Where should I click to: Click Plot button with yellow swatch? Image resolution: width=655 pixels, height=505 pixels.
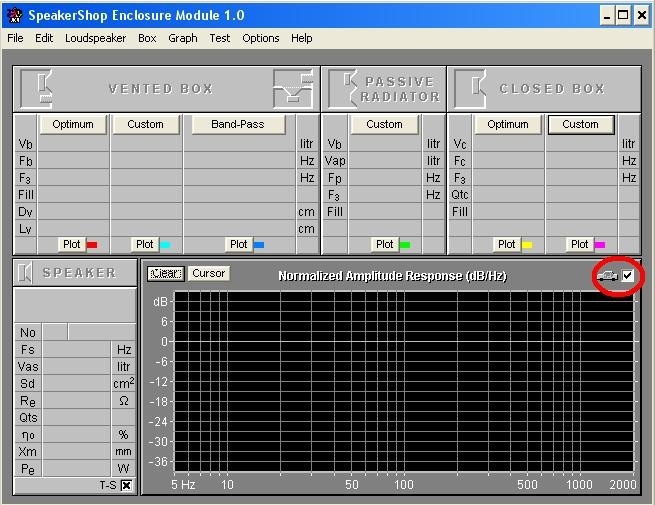506,244
